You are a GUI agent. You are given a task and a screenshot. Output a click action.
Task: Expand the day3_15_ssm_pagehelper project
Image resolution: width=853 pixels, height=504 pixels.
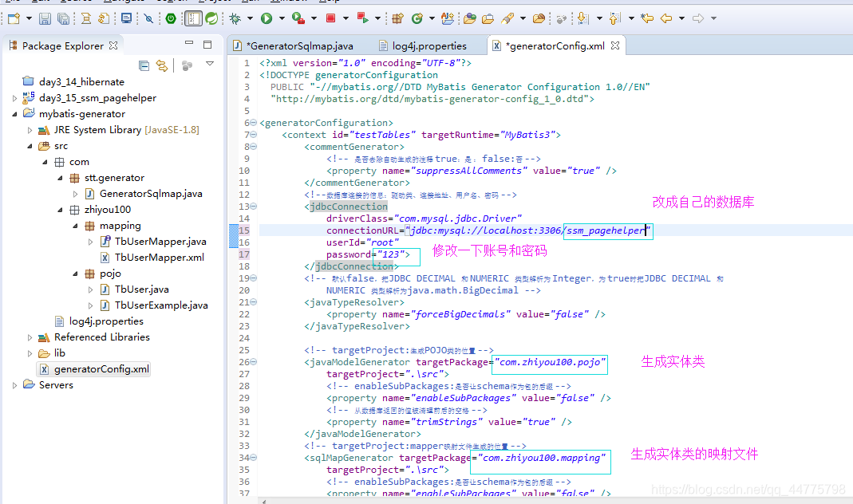(x=14, y=98)
